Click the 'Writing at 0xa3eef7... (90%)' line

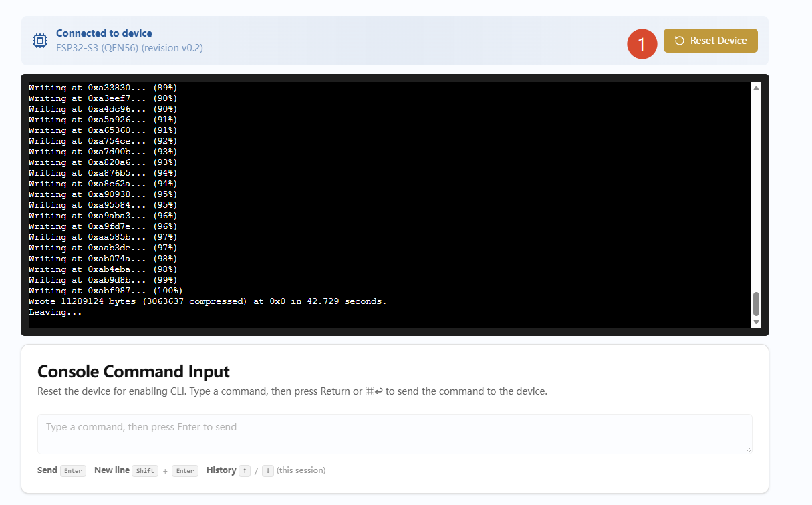point(103,98)
